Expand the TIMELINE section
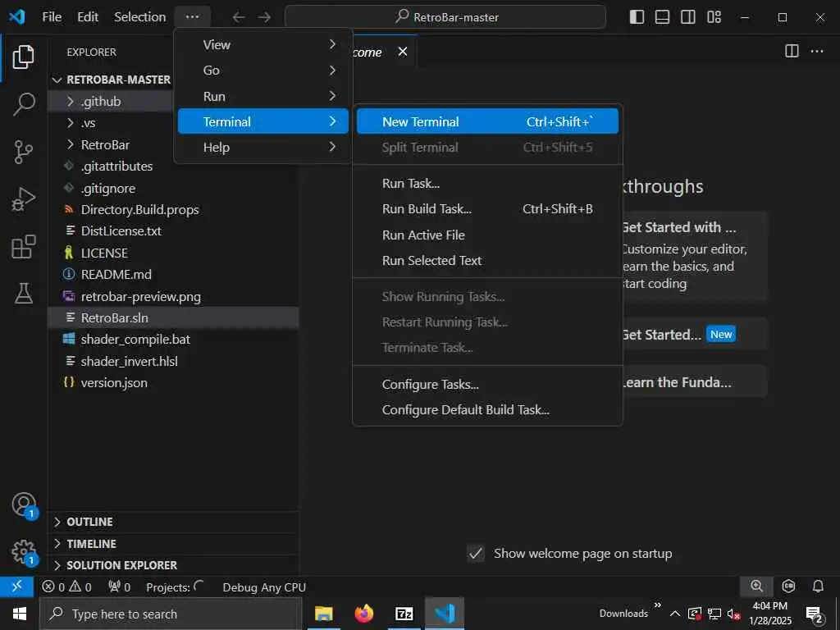This screenshot has width=840, height=630. 174,543
